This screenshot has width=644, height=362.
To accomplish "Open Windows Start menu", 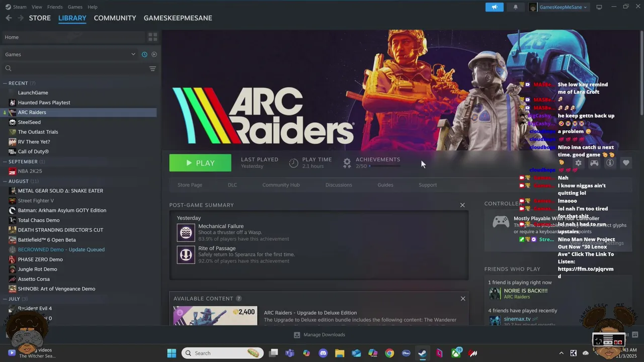I will coord(172,353).
